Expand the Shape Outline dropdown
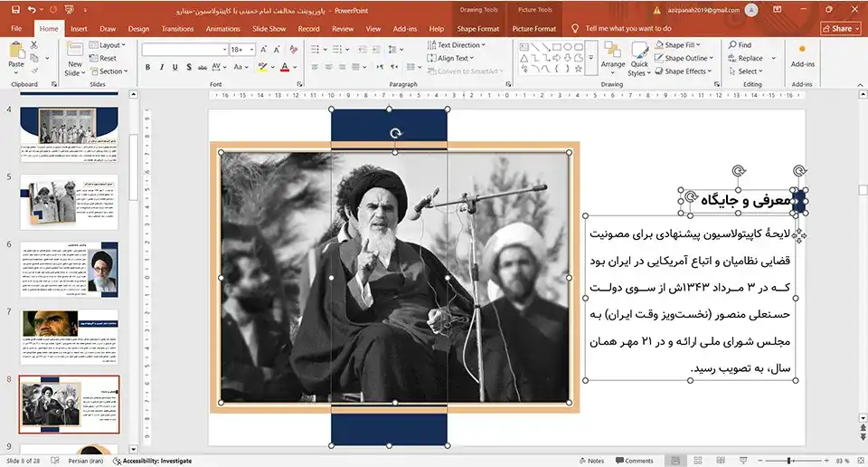 coord(684,58)
